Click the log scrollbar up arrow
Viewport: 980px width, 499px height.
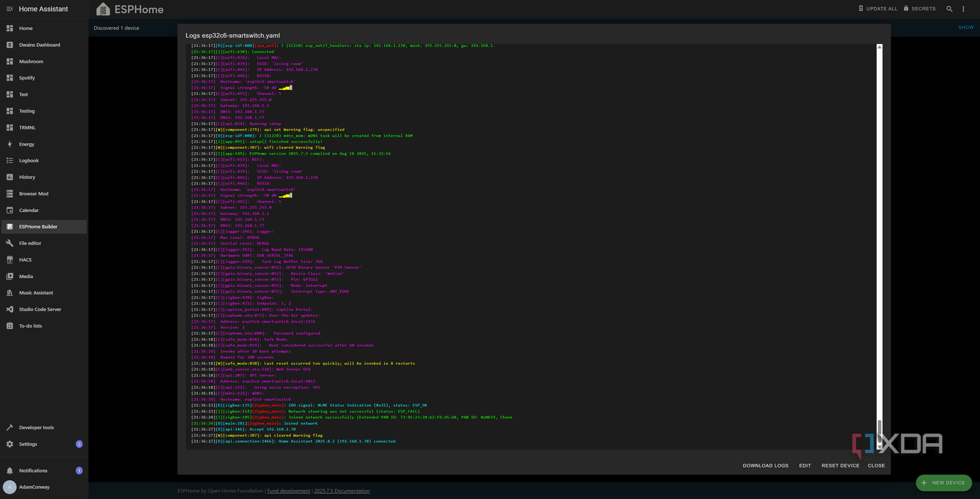pyautogui.click(x=880, y=47)
